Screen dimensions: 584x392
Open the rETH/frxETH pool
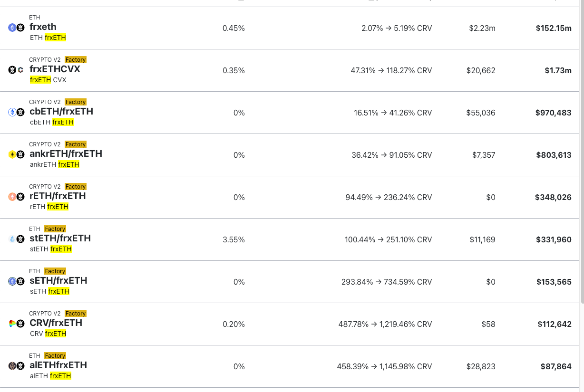coord(58,196)
